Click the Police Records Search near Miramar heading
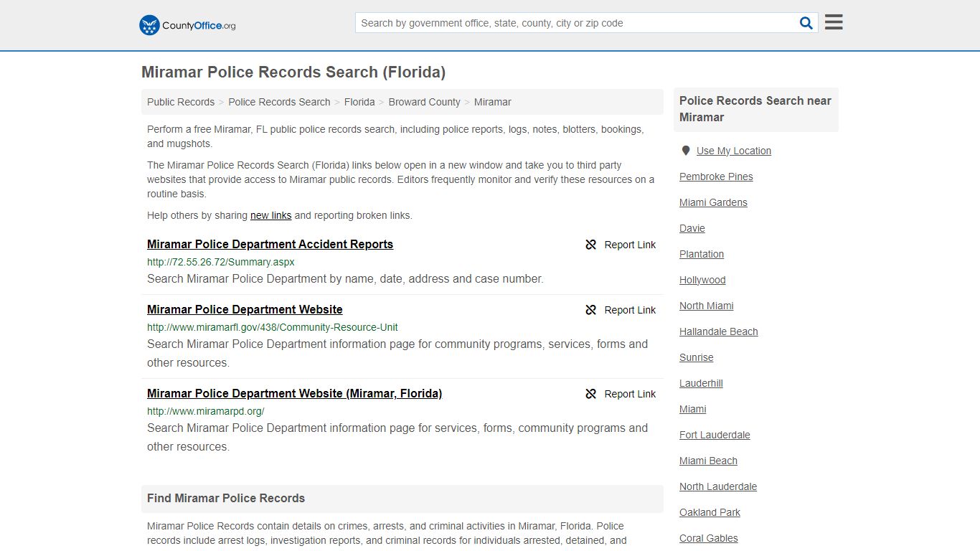Image resolution: width=980 pixels, height=551 pixels. point(755,109)
